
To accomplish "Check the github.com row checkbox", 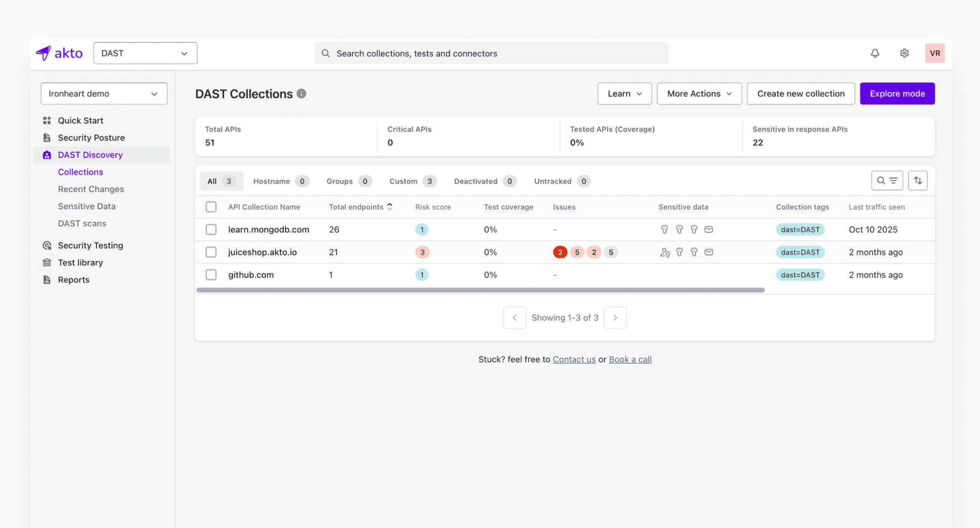I will pyautogui.click(x=211, y=275).
